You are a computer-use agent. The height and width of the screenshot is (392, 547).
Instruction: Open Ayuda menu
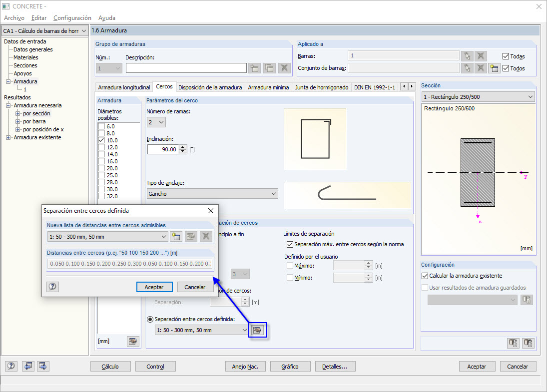click(x=107, y=18)
